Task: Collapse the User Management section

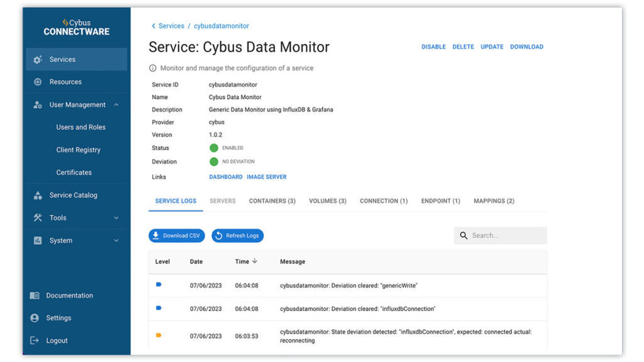Action: 116,104
